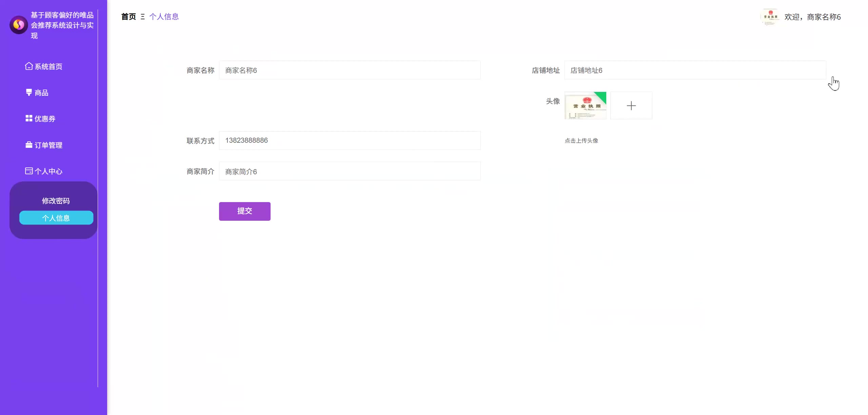Click the 商家简介 input field
868x415 pixels.
pyautogui.click(x=350, y=171)
